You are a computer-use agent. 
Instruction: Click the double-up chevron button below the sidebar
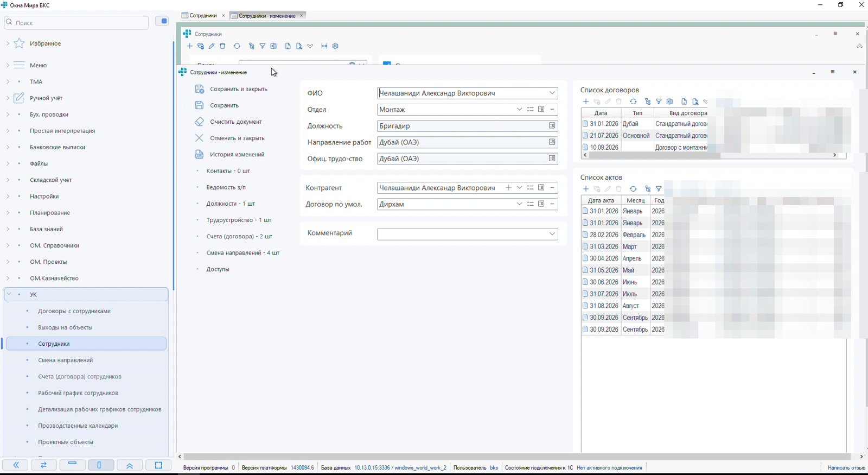tap(130, 465)
